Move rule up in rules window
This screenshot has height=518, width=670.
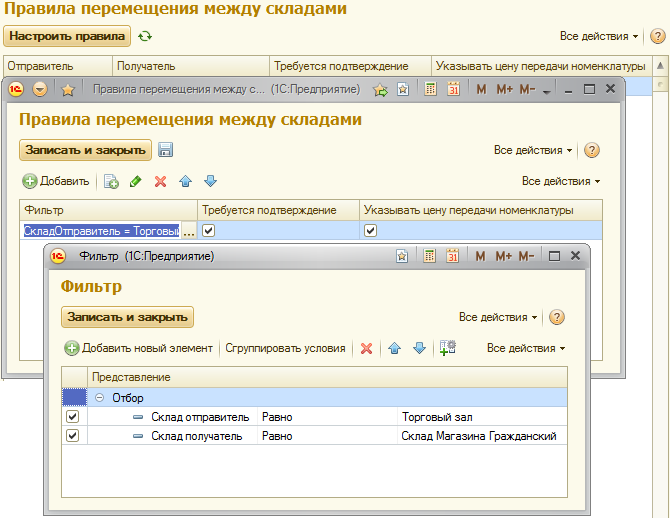(185, 181)
